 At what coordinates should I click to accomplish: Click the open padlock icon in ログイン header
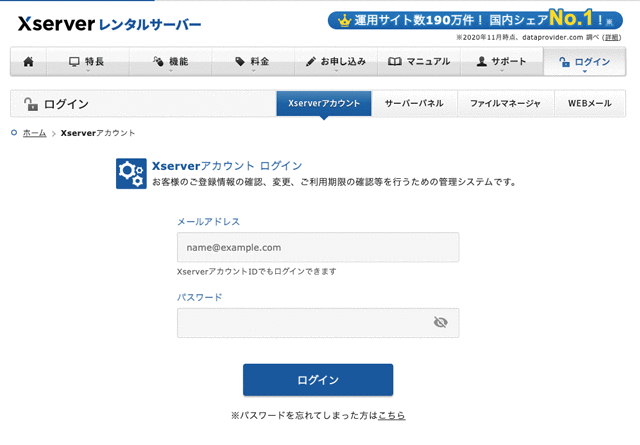coord(31,104)
